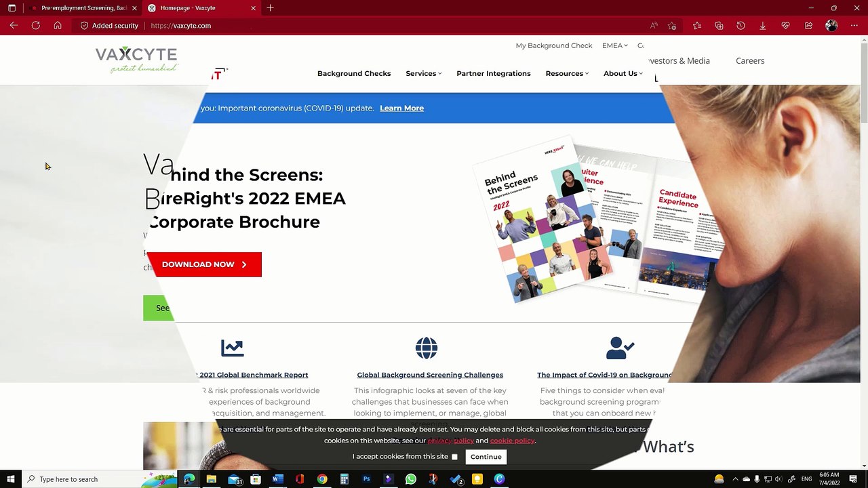Click the Added security shield icon
868x488 pixels.
pyautogui.click(x=85, y=26)
